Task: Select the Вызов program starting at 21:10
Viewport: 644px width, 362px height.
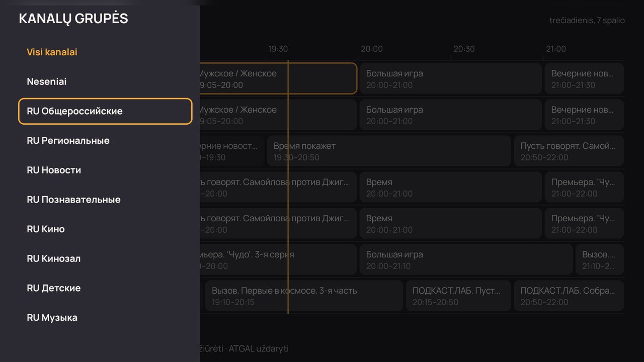Action: click(600, 259)
